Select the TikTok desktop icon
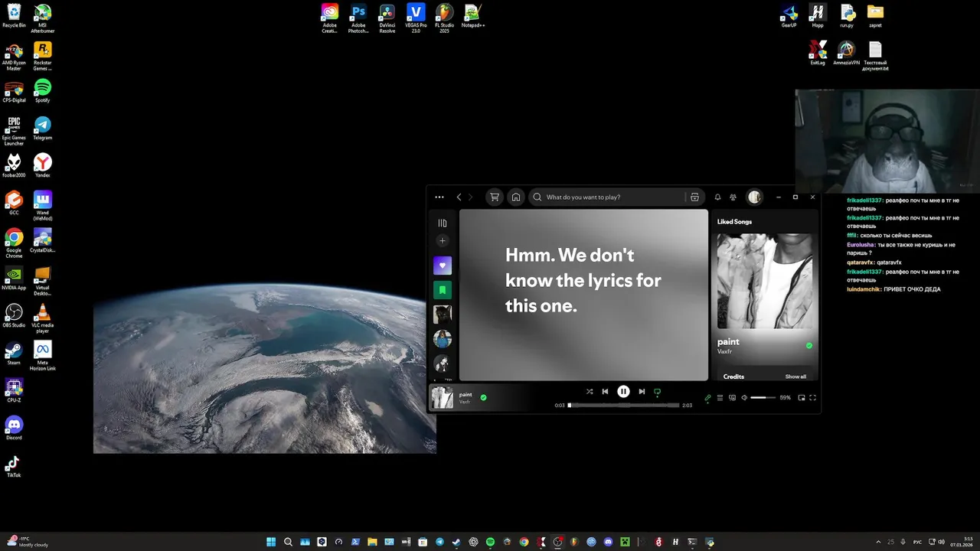Viewport: 980px width, 551px height. coord(14,466)
